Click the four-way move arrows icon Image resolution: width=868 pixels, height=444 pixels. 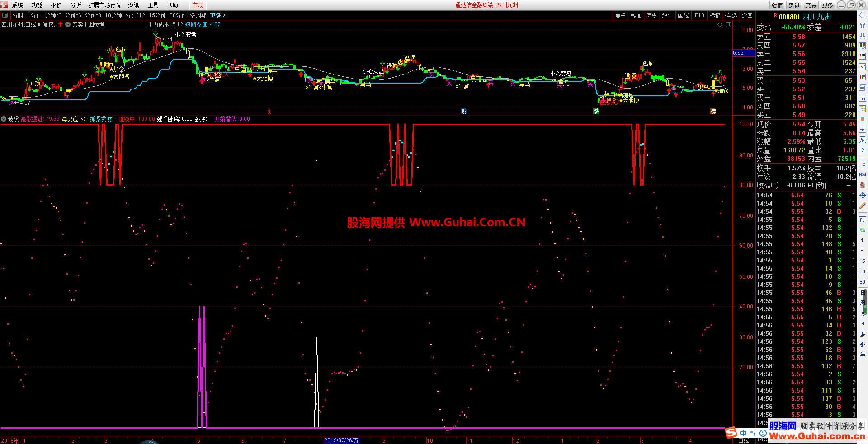coord(863,196)
